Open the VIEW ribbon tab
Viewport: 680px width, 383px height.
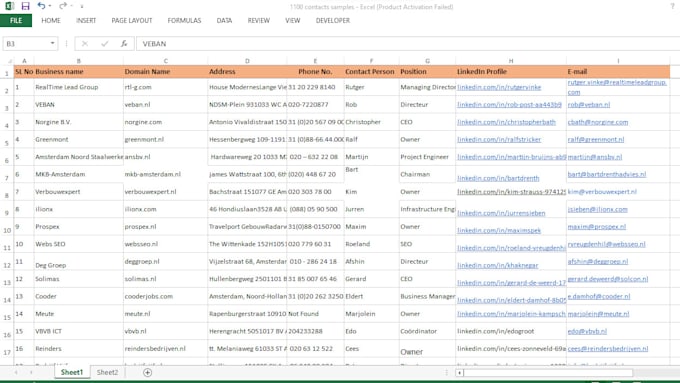pyautogui.click(x=293, y=20)
